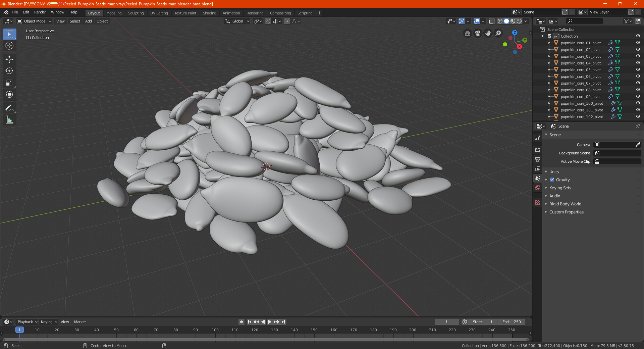Screen dimensions: 644x349
Task: Open the Output properties tab
Action: tap(538, 159)
